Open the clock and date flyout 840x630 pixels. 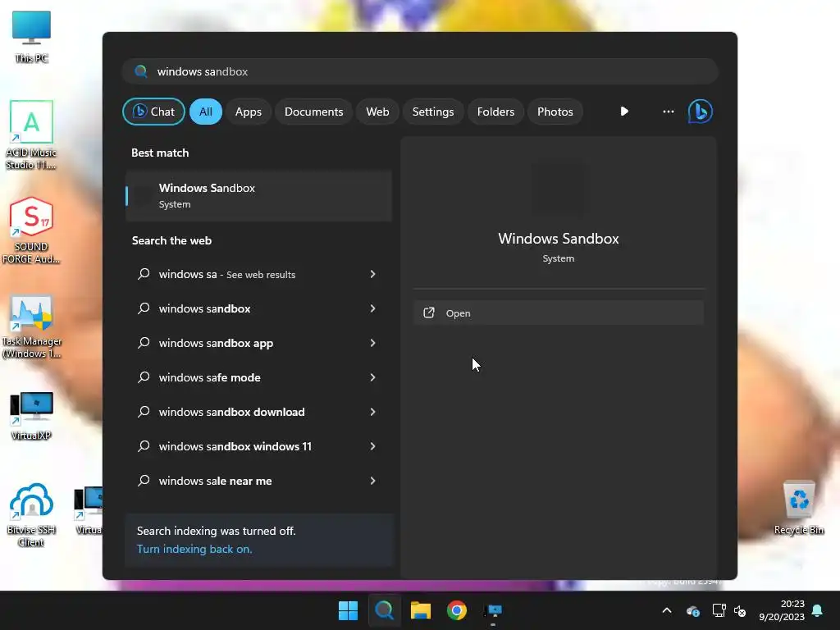point(782,610)
